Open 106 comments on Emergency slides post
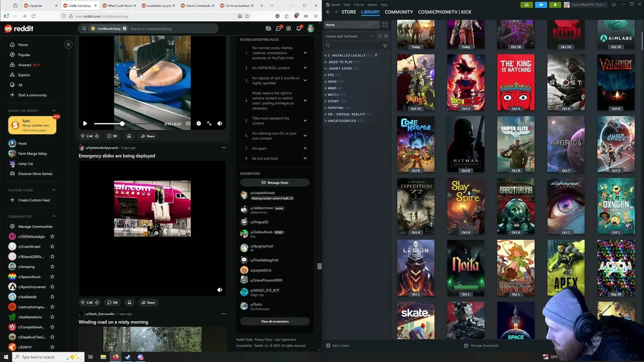The width and height of the screenshot is (644, 362). point(112,303)
